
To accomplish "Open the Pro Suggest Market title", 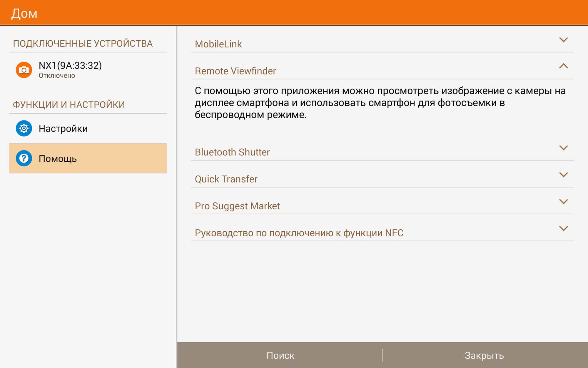I will coord(237,206).
